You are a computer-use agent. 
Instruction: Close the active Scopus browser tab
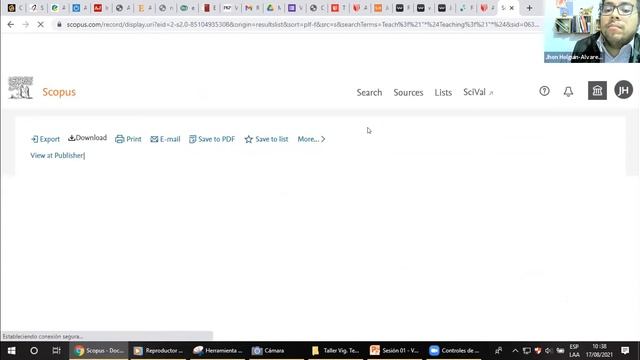pyautogui.click(x=511, y=8)
